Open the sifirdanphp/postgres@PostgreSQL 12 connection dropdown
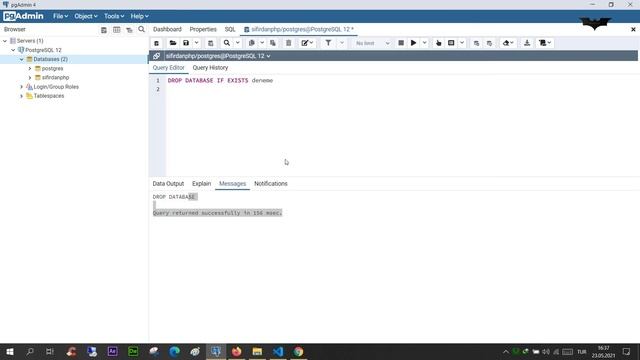The width and height of the screenshot is (640, 360). pos(218,56)
